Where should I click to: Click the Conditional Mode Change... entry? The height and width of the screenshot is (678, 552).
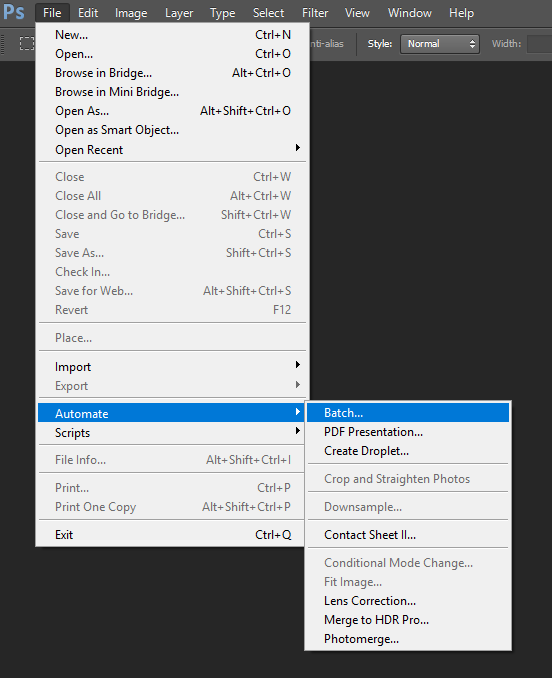click(x=408, y=563)
